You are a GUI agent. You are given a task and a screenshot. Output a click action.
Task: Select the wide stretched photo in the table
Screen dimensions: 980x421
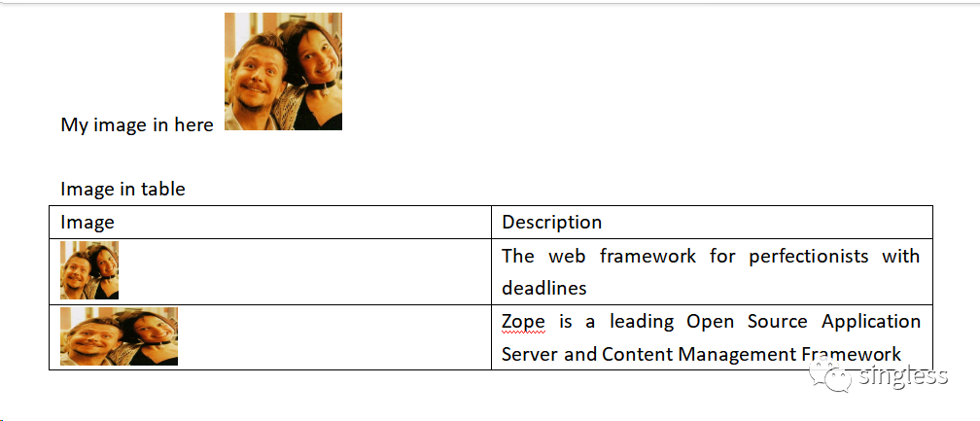[119, 336]
